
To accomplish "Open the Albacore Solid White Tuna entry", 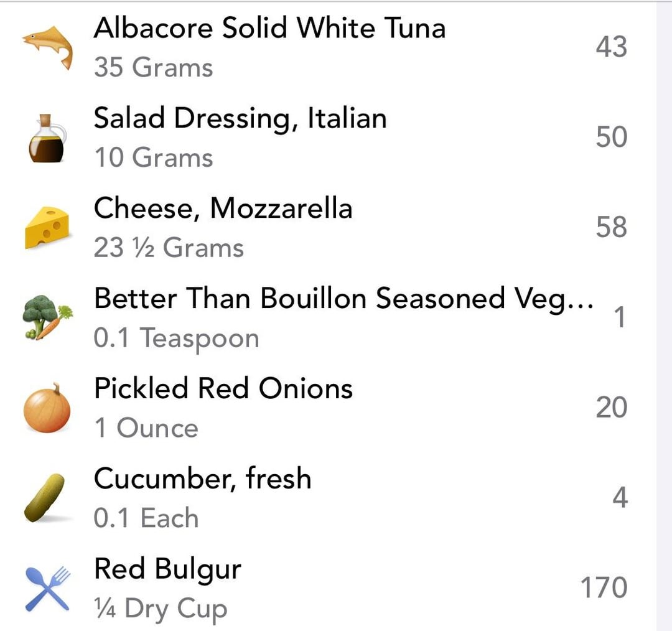I will tap(269, 29).
